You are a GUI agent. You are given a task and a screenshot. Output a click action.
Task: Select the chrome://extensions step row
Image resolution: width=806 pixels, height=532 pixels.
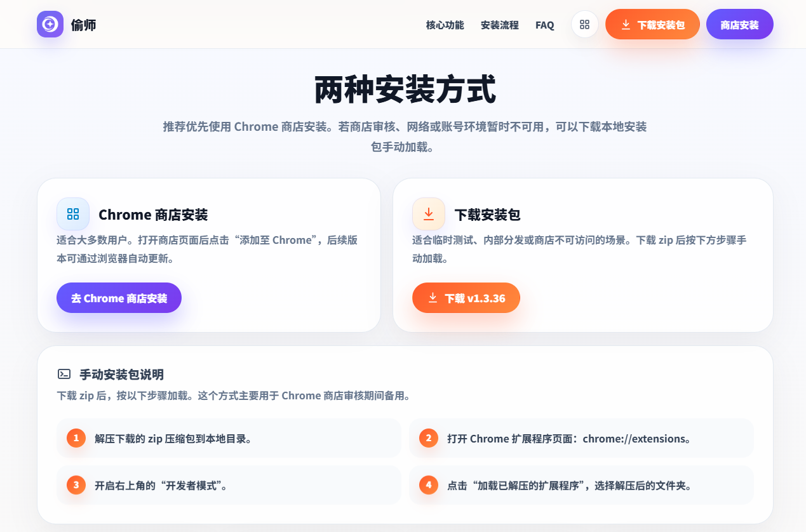[581, 438]
